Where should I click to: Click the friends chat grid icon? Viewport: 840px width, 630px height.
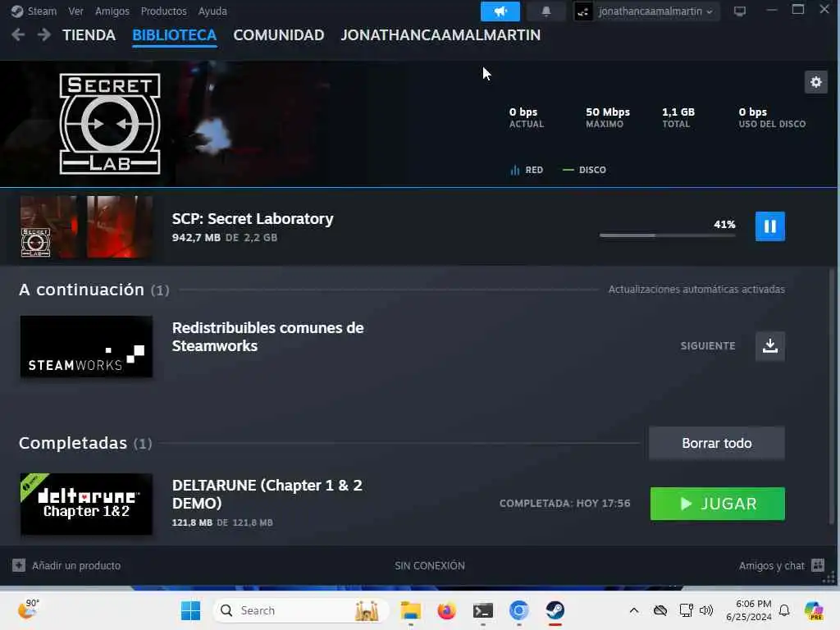pyautogui.click(x=818, y=565)
